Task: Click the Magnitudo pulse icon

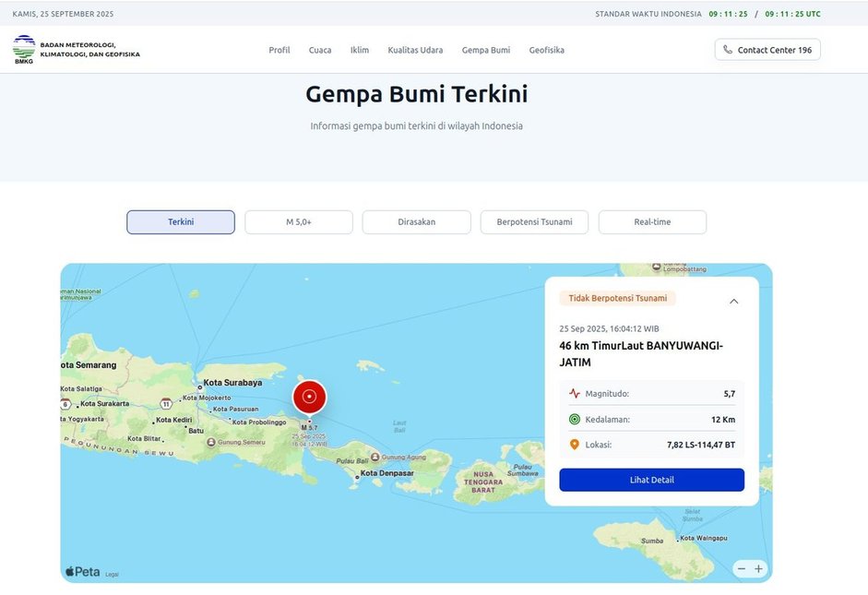Action: (575, 394)
